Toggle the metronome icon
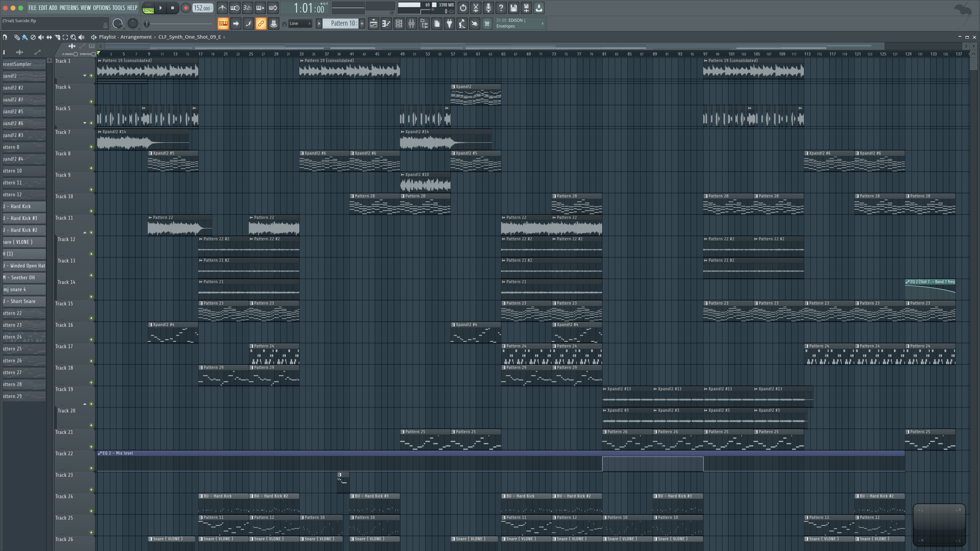 pos(222,8)
